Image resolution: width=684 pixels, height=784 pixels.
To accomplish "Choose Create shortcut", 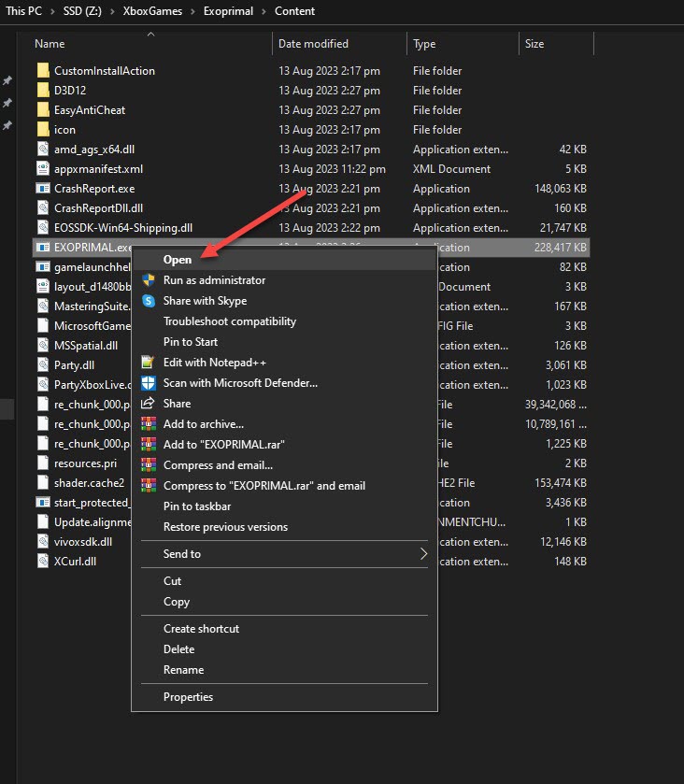I will [284, 629].
